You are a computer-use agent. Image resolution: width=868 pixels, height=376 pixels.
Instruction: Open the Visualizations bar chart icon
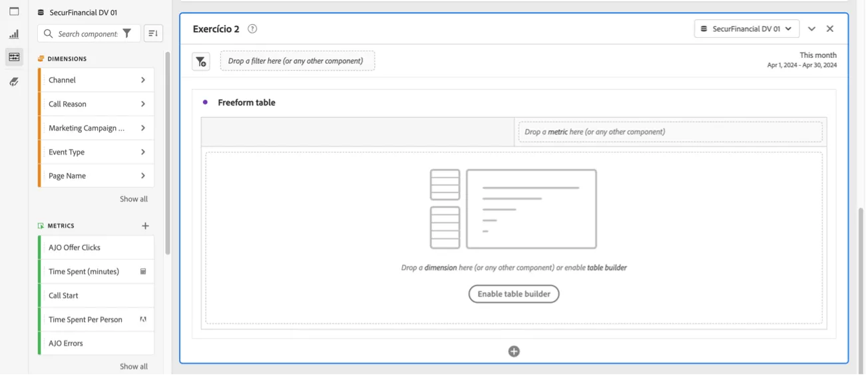click(14, 34)
